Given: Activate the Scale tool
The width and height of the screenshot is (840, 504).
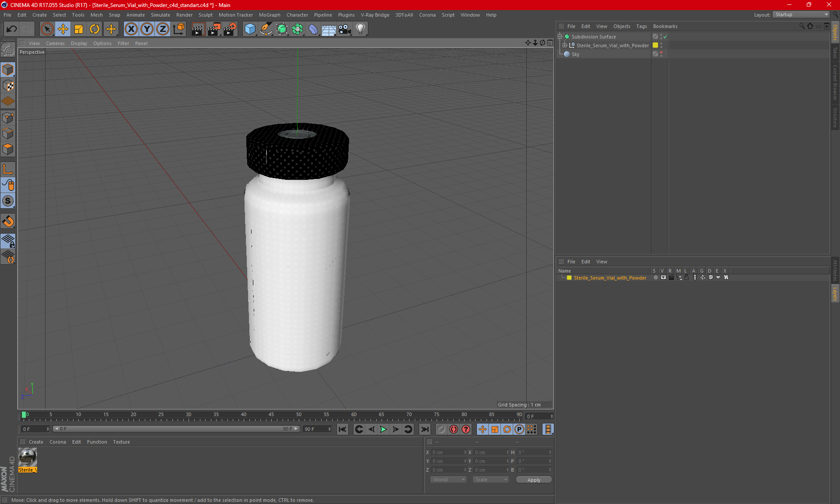Looking at the screenshot, I should 79,29.
